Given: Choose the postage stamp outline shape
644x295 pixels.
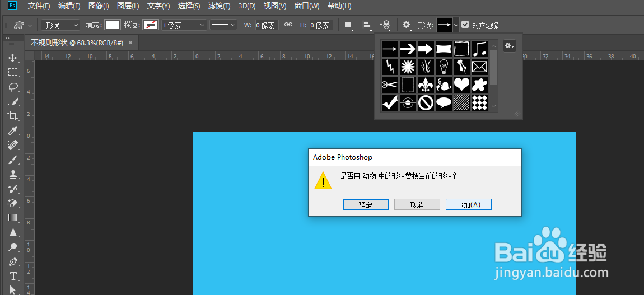Looking at the screenshot, I should pyautogui.click(x=408, y=85).
